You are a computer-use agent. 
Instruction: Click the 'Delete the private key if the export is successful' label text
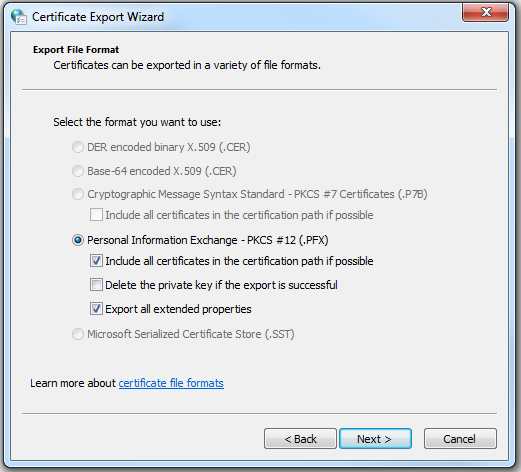221,285
